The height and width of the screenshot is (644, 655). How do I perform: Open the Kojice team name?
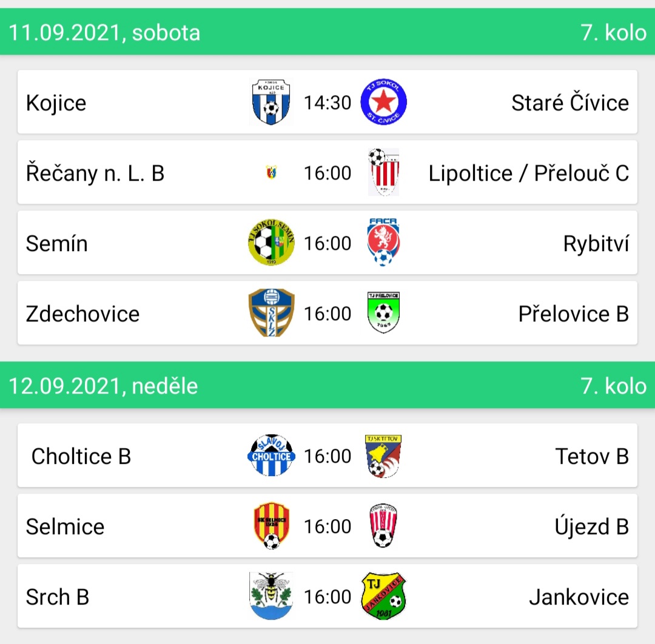point(56,102)
